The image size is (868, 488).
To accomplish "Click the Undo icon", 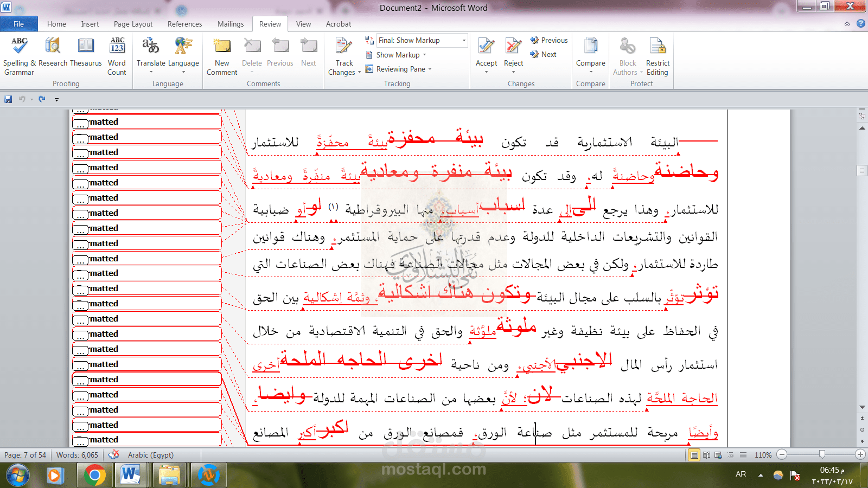I will coord(22,99).
